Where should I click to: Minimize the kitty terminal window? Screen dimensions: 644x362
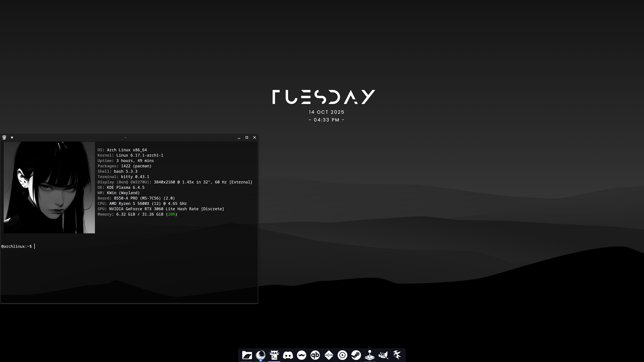pyautogui.click(x=239, y=138)
